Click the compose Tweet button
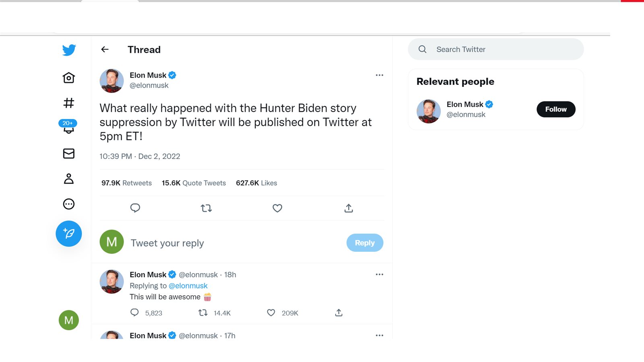The width and height of the screenshot is (644, 362). [x=69, y=234]
